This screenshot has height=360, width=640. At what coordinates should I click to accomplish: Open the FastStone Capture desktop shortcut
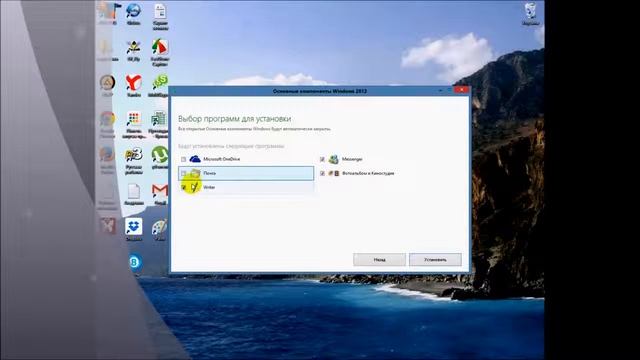pos(160,52)
